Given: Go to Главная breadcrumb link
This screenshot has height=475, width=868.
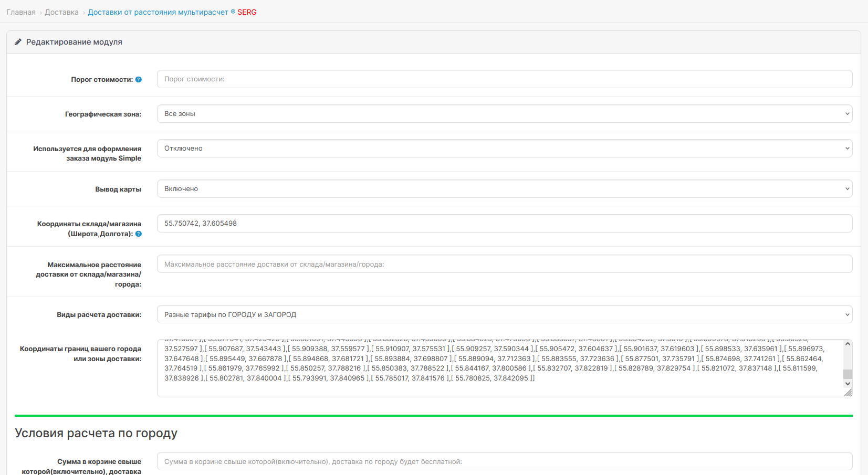Looking at the screenshot, I should (21, 12).
